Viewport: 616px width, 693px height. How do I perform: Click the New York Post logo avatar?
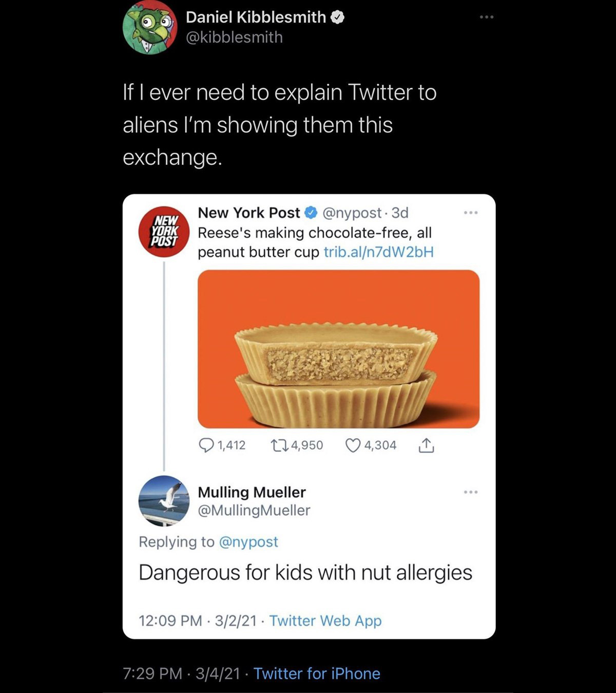coord(163,233)
